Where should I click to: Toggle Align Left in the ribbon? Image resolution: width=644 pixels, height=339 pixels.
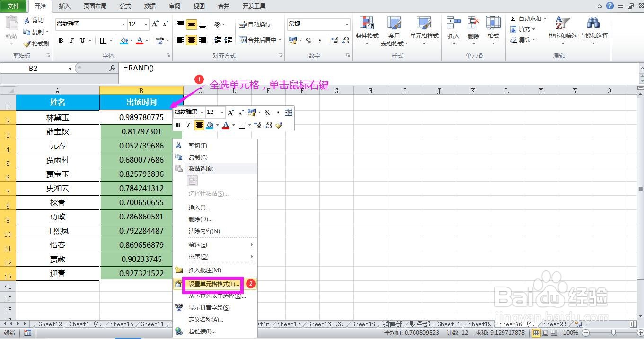(181, 40)
